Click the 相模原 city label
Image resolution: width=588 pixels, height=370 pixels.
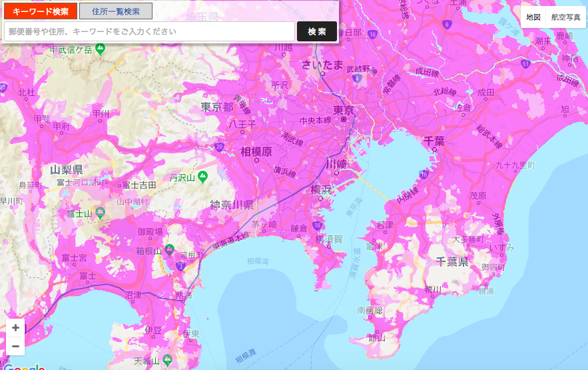pos(256,151)
